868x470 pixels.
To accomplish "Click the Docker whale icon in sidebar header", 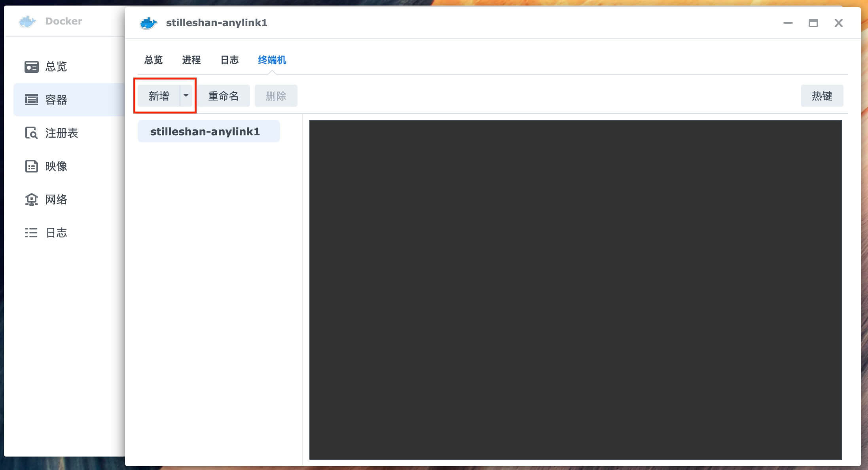I will [x=27, y=21].
